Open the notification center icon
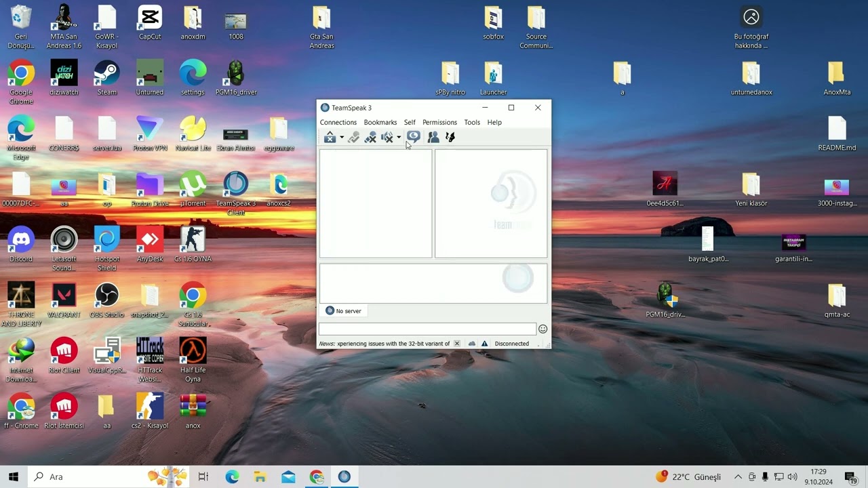This screenshot has height=488, width=868. click(x=850, y=477)
